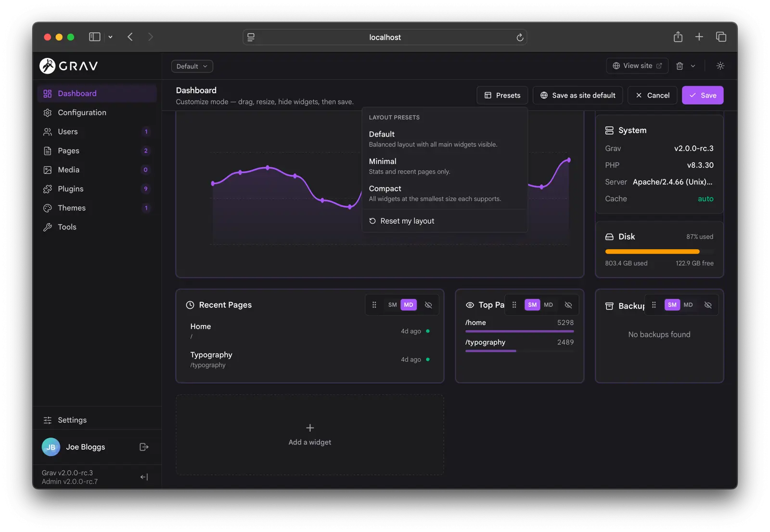This screenshot has width=770, height=532.
Task: Toggle the light/dark theme sun icon
Action: tap(720, 66)
